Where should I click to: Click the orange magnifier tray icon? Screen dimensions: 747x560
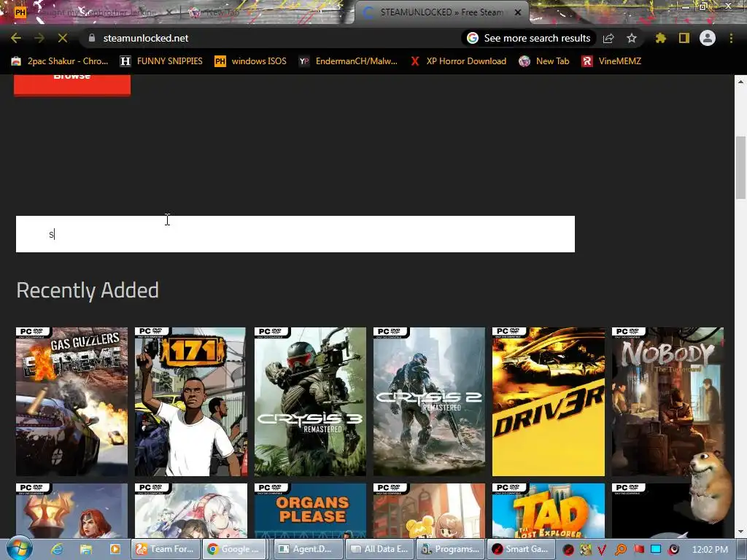tap(620, 550)
